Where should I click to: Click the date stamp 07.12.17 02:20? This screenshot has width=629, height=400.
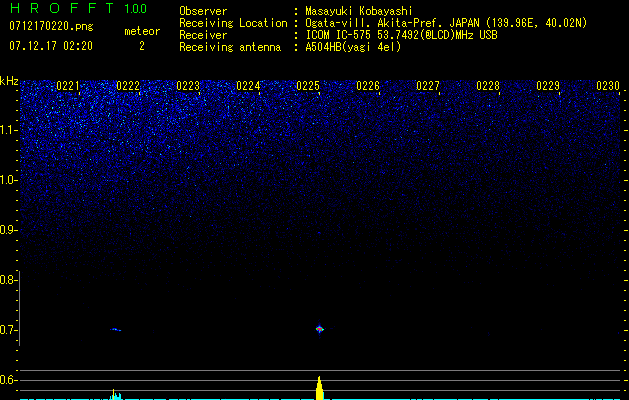tap(51, 46)
